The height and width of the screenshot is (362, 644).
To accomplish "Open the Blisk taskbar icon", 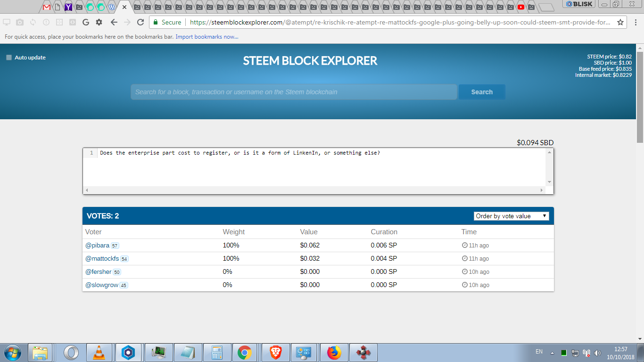I will (128, 353).
